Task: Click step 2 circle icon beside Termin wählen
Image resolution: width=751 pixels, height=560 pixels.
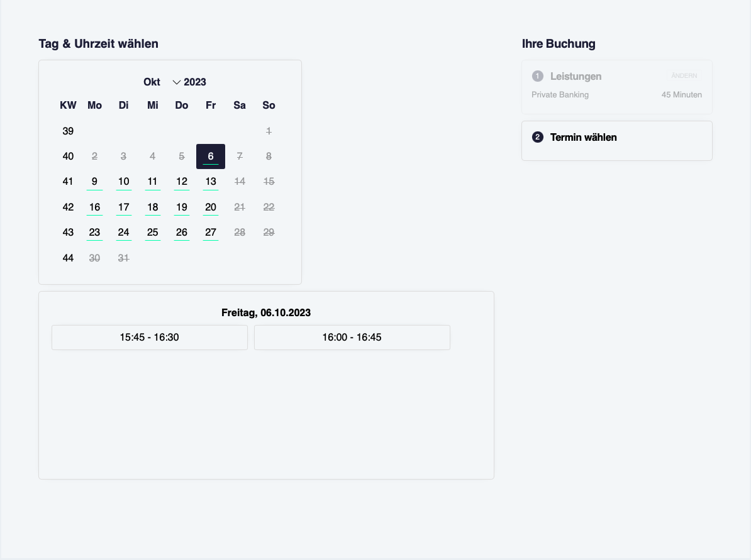Action: pos(537,137)
